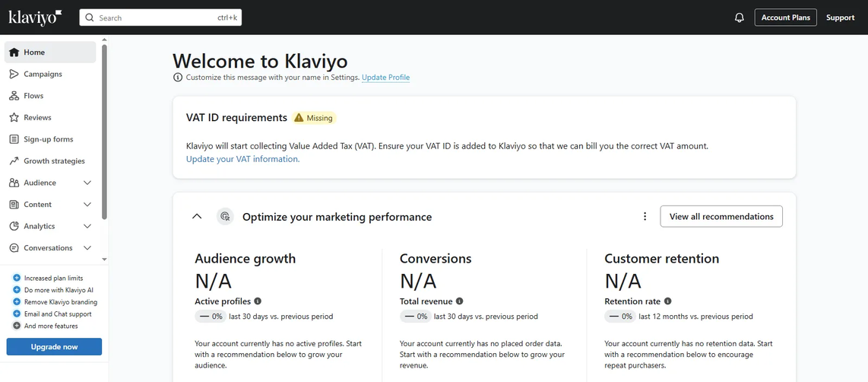Viewport: 868px width, 382px height.
Task: Click Welcome to Klaviyo heading
Action: click(260, 60)
